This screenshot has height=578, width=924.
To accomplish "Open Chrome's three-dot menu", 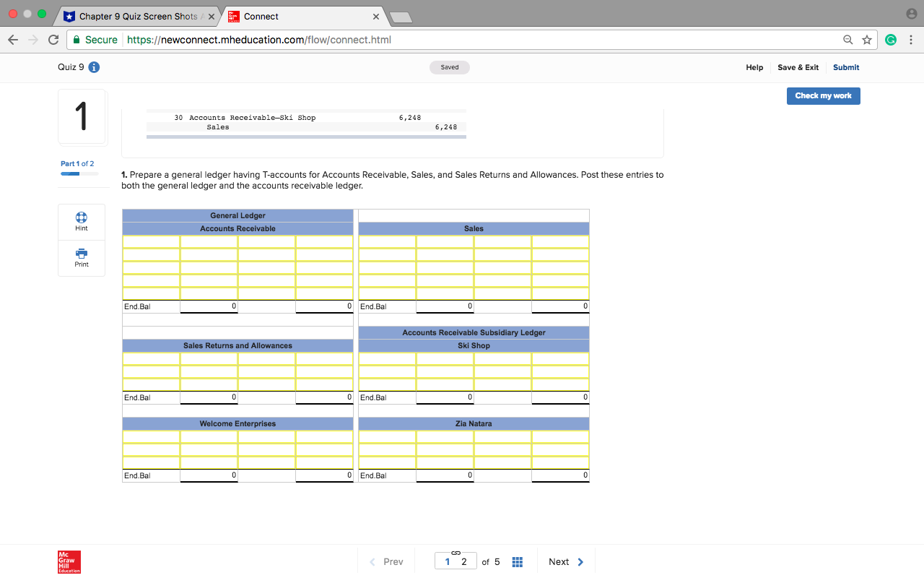I will point(910,40).
